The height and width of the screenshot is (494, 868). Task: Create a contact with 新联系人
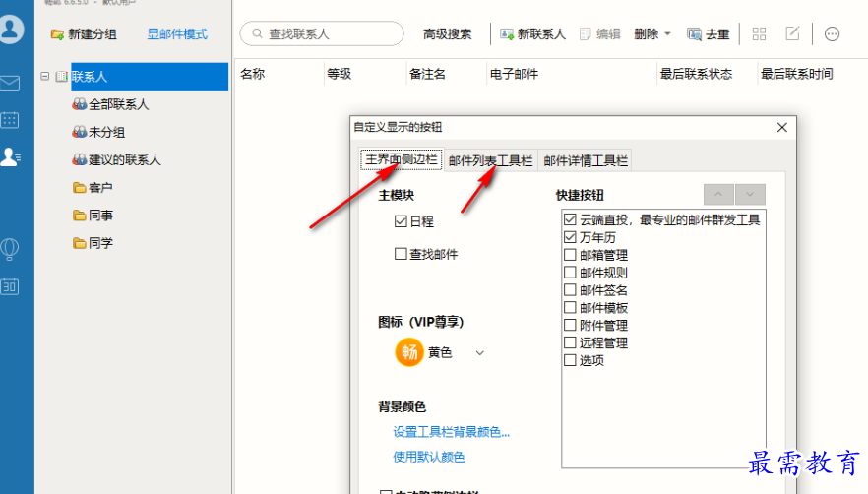coord(532,34)
